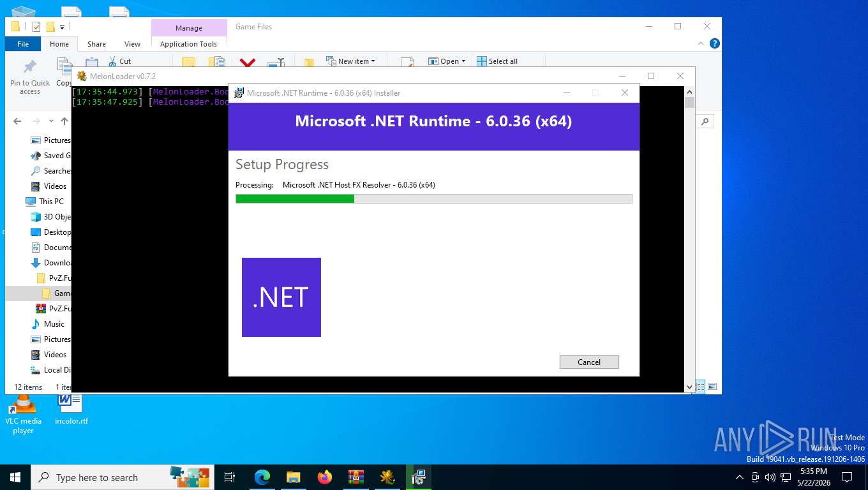Open VLC media player desktop shortcut
This screenshot has width=868, height=490.
coord(23,413)
